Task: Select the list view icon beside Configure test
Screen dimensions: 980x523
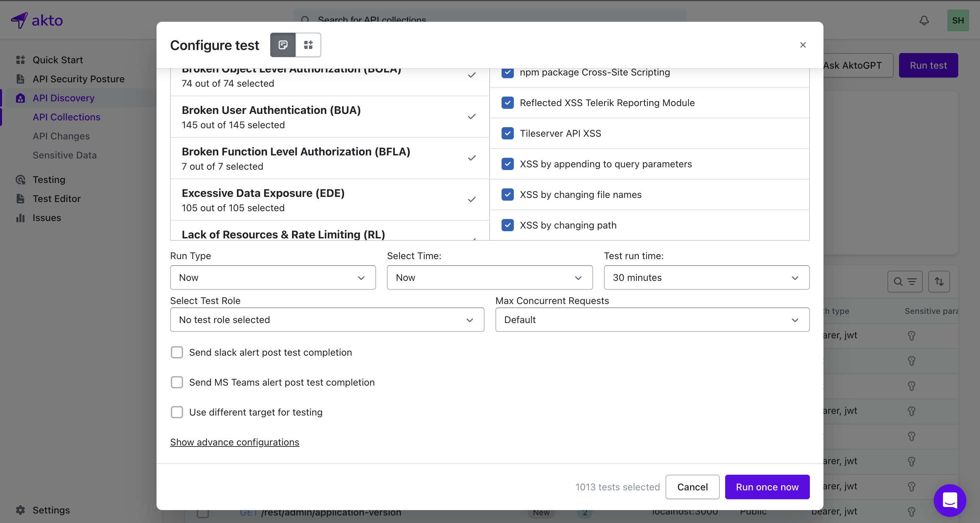Action: tap(283, 45)
